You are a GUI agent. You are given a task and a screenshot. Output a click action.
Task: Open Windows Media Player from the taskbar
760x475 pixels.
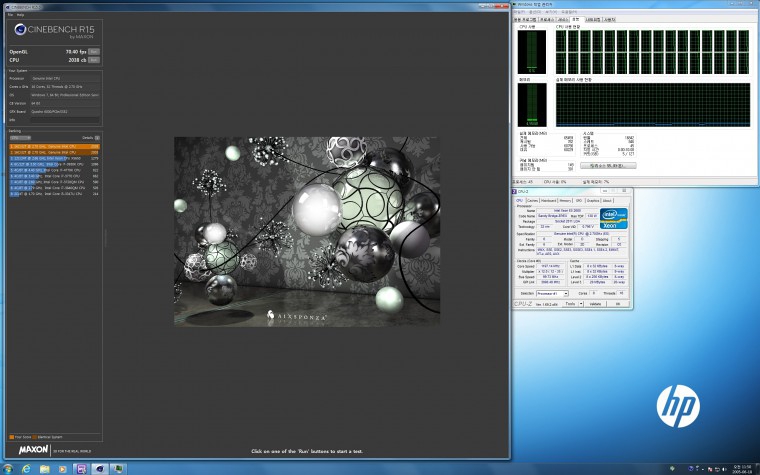point(63,469)
